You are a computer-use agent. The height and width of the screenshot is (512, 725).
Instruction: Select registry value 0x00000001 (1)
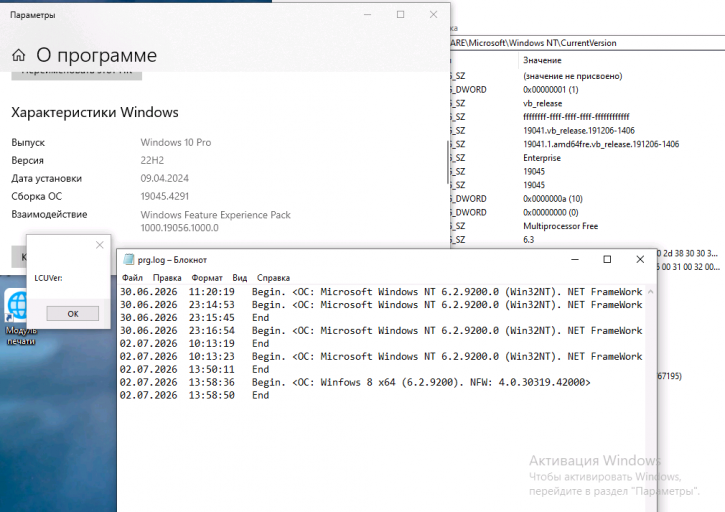[x=550, y=90]
